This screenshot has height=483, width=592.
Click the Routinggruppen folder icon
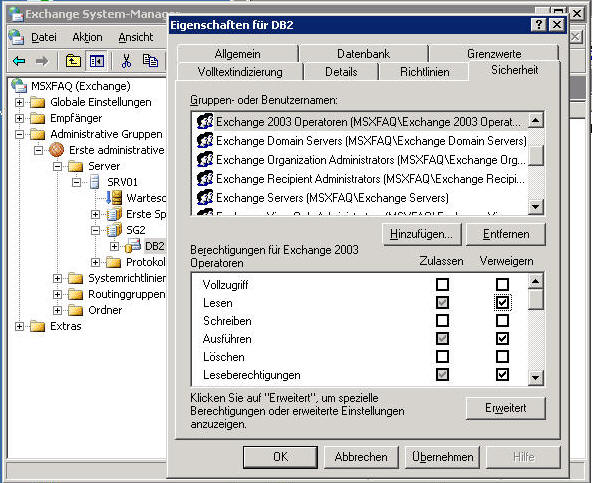pyautogui.click(x=76, y=294)
